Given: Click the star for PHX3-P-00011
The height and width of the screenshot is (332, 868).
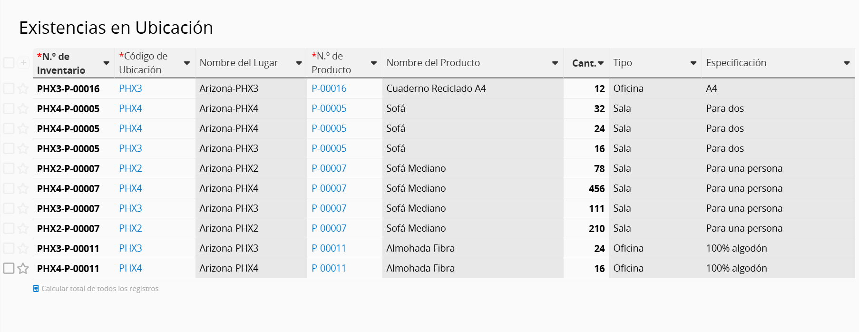Looking at the screenshot, I should tap(23, 248).
